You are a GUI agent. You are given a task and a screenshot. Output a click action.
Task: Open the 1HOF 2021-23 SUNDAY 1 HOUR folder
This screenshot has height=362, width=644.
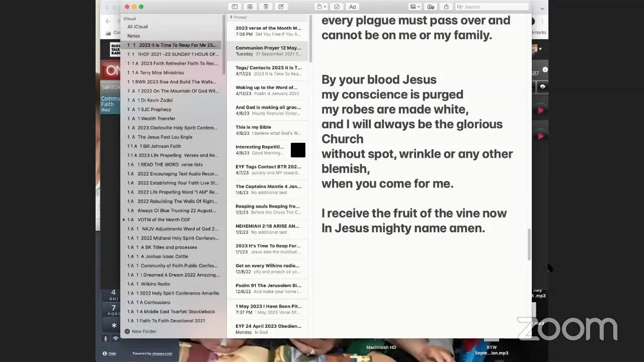point(172,54)
